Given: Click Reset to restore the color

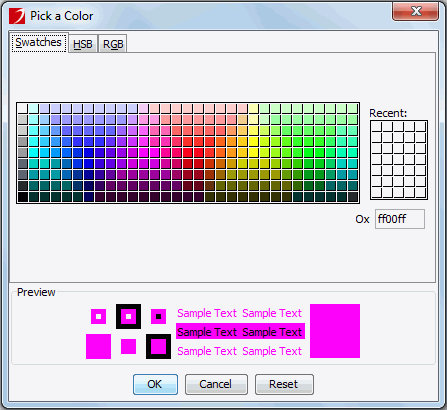Looking at the screenshot, I should [x=284, y=384].
